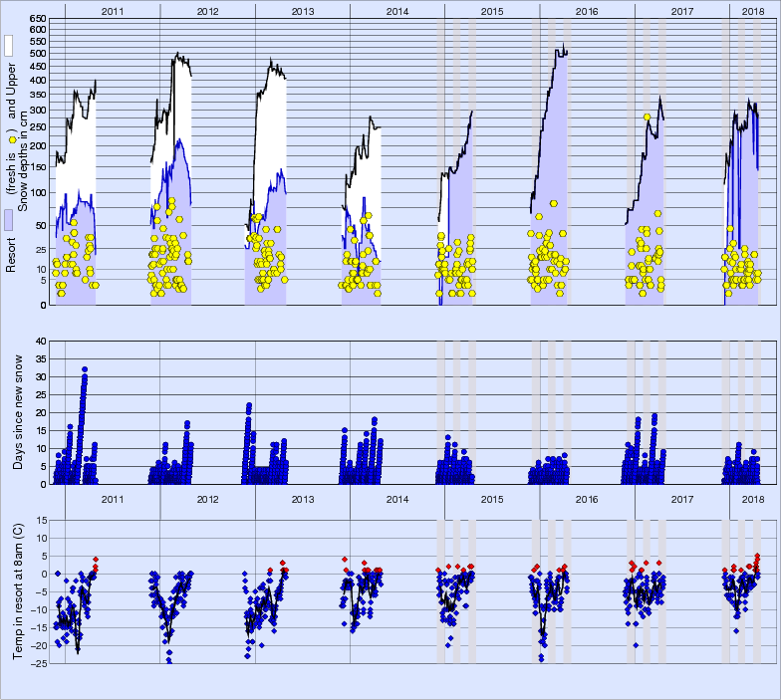Click the purple Resort snow depth legend box
This screenshot has height=700, width=781.
9,220
